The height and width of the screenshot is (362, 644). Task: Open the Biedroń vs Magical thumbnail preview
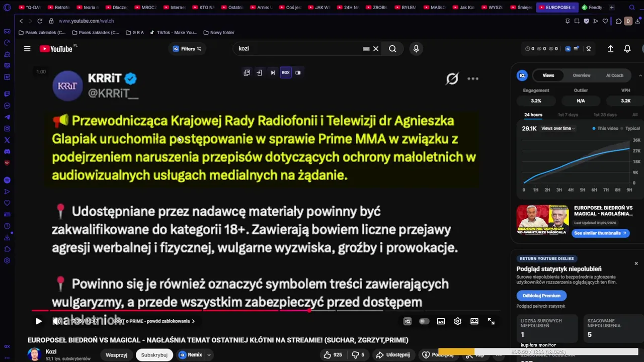coord(542,219)
